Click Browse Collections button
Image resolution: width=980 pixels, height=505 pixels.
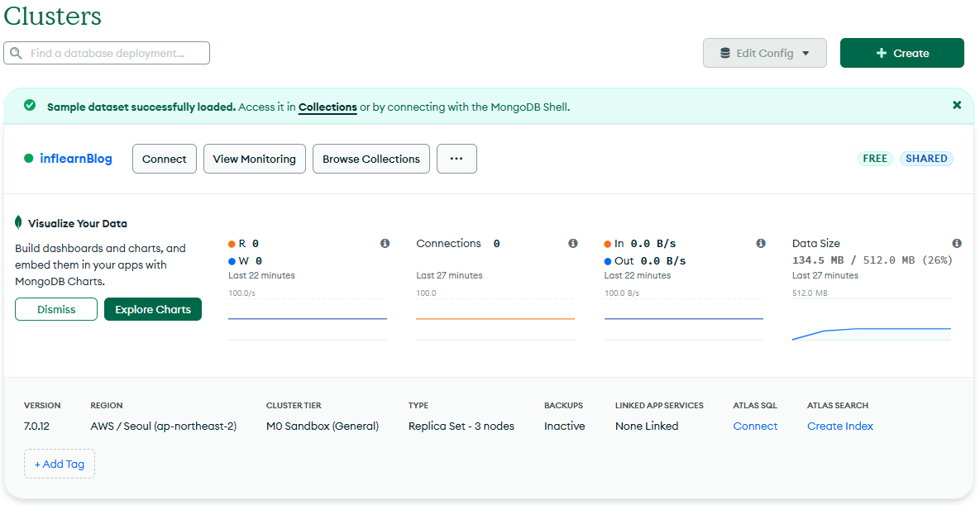371,159
